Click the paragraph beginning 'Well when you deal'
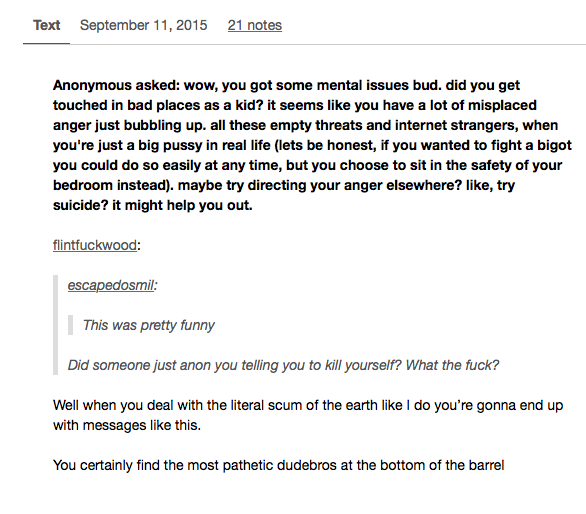This screenshot has height=514, width=586. click(x=308, y=415)
